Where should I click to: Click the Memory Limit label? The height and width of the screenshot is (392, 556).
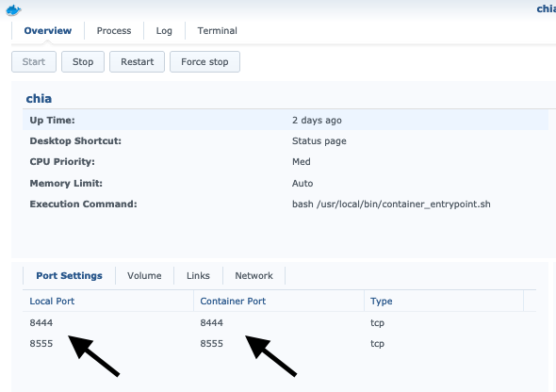click(66, 183)
